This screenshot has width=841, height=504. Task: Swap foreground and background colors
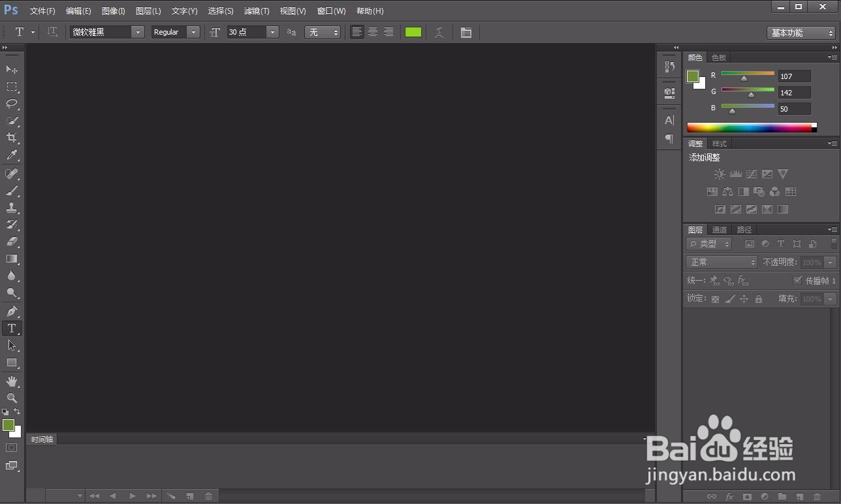[x=18, y=412]
